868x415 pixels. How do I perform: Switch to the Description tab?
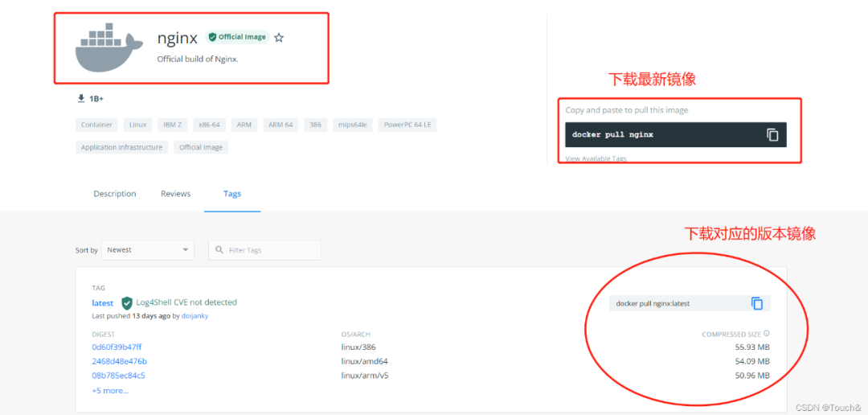tap(115, 193)
